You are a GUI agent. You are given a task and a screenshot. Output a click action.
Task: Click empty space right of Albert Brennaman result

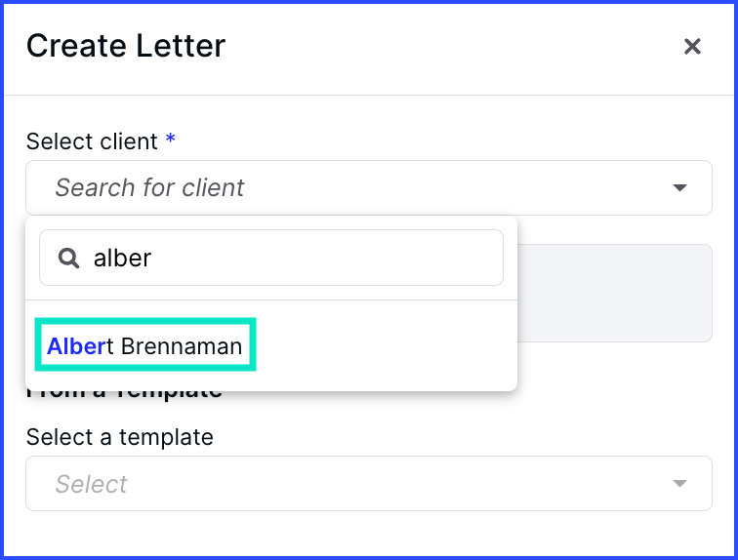coord(390,345)
